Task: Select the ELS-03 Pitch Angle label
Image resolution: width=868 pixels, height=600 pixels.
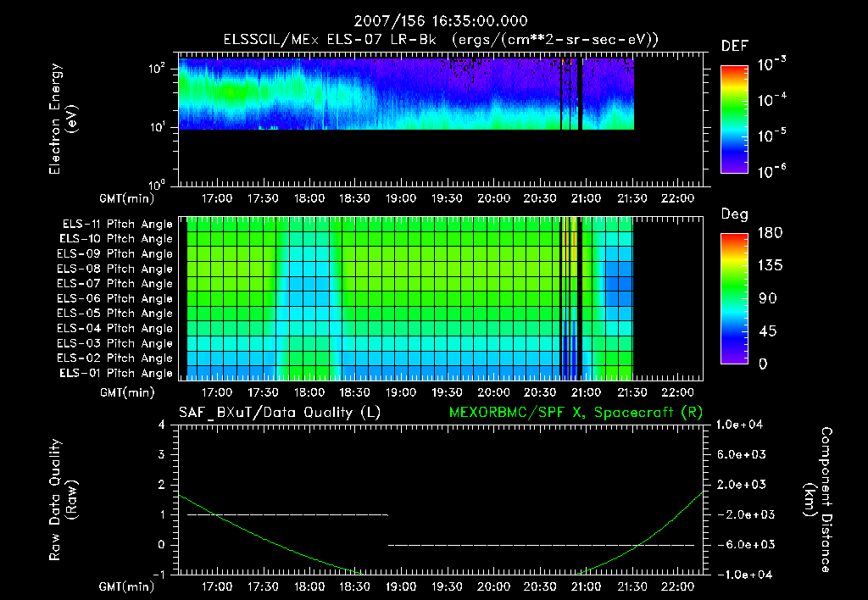Action: (115, 343)
